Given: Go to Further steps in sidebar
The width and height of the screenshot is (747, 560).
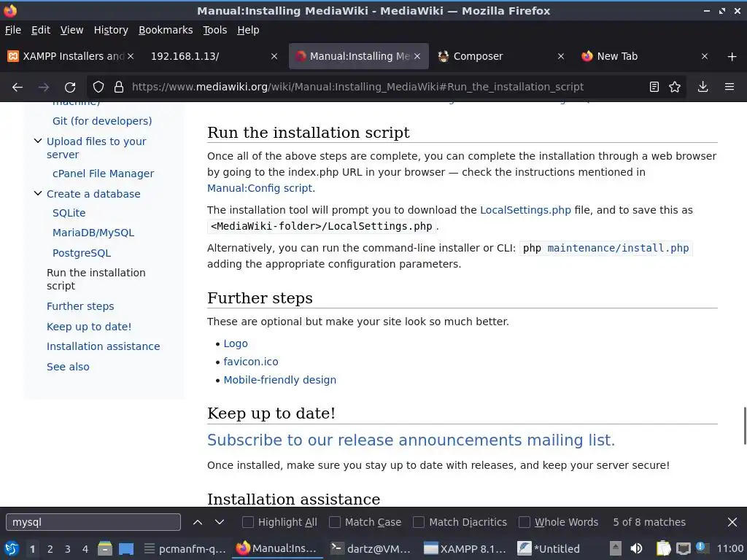Looking at the screenshot, I should [80, 306].
